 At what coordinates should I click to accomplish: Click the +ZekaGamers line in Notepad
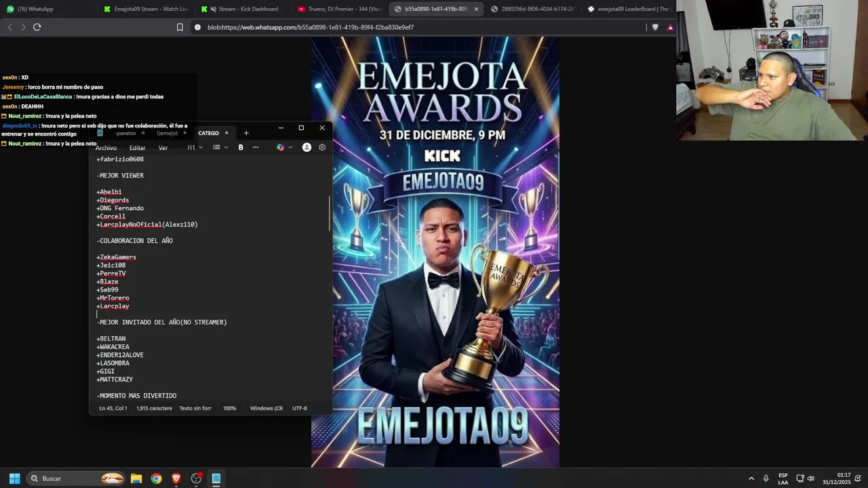(x=117, y=257)
